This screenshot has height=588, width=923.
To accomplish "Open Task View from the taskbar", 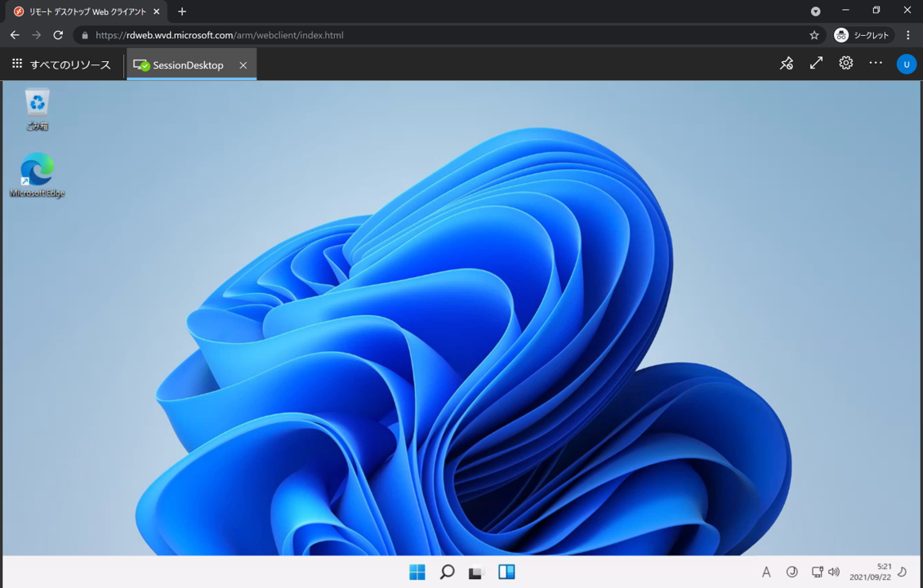I will point(476,572).
